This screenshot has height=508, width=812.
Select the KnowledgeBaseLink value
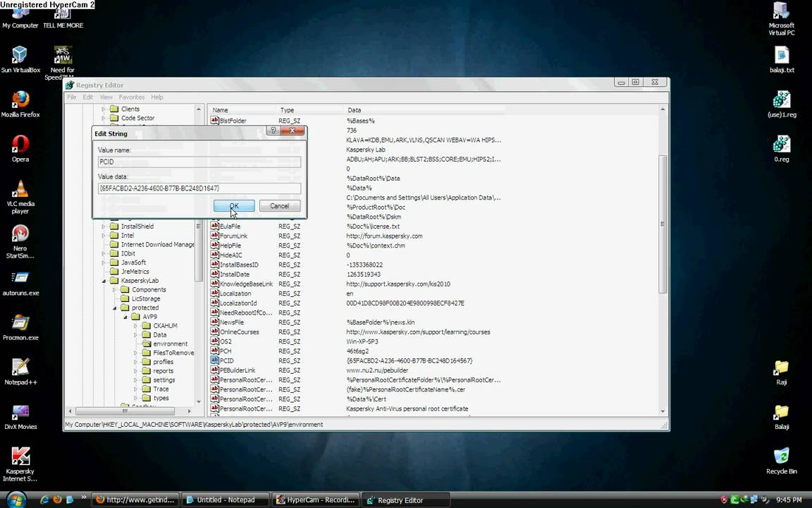coord(246,284)
